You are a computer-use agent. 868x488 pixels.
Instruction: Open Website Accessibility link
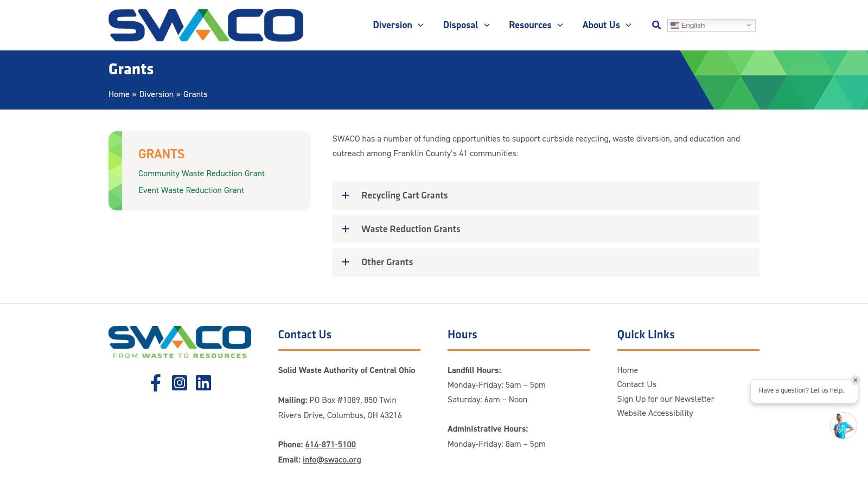(x=655, y=413)
